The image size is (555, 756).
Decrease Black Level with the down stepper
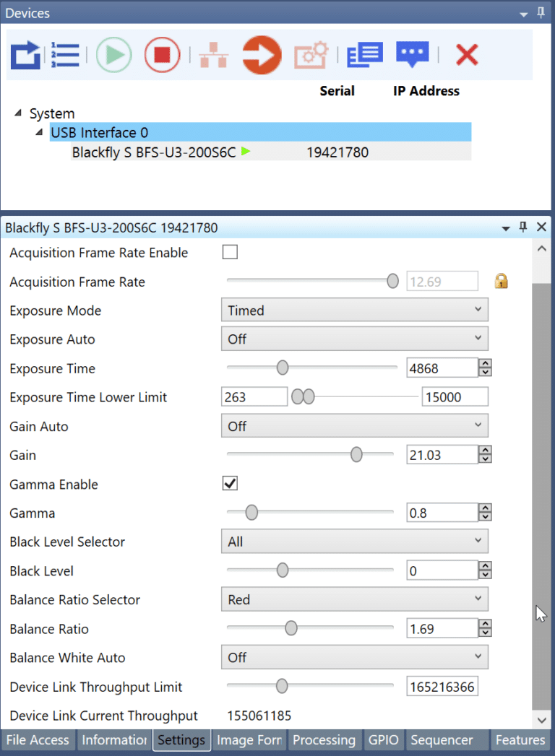[x=485, y=575]
